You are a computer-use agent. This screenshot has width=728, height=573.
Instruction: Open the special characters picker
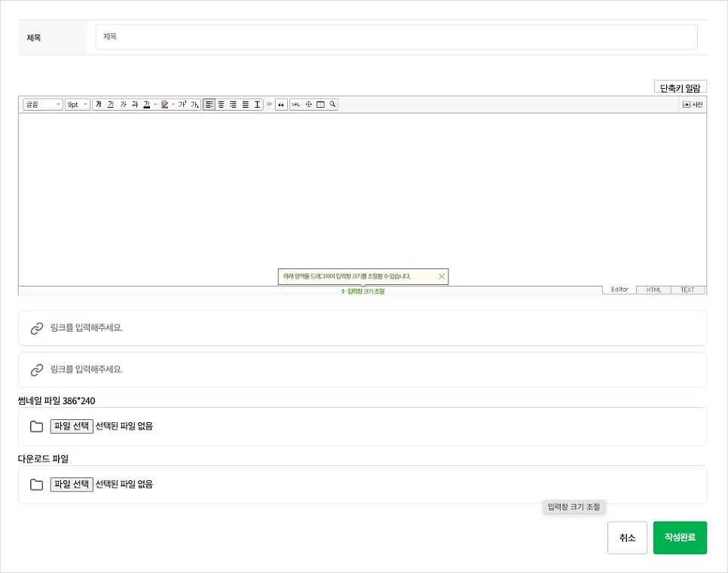point(308,105)
